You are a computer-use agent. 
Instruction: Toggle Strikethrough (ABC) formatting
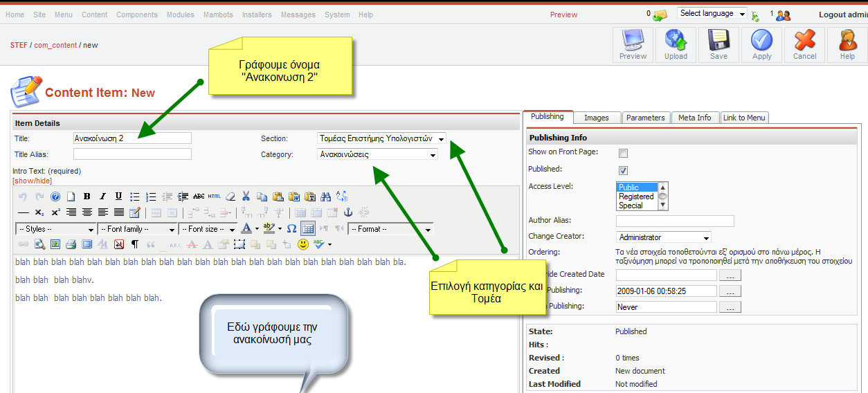point(199,196)
